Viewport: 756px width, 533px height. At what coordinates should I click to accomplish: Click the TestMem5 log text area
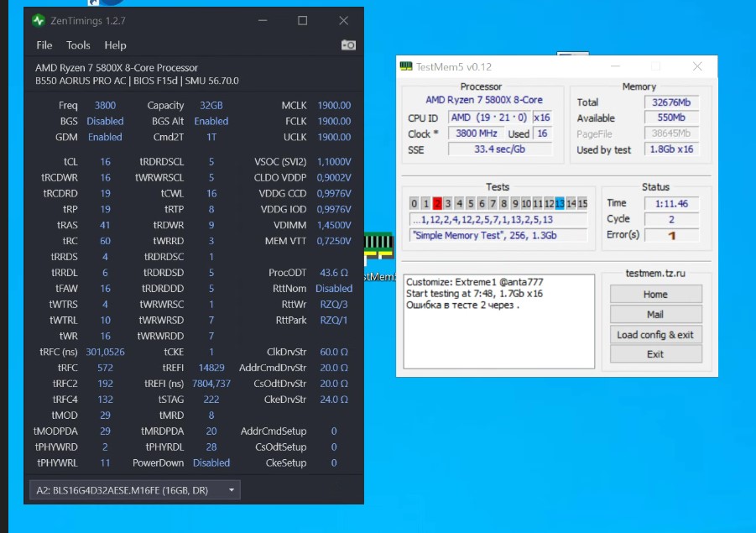coord(499,321)
